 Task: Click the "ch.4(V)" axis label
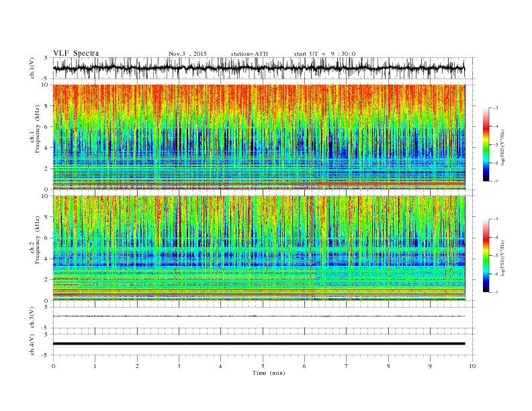[x=32, y=345]
